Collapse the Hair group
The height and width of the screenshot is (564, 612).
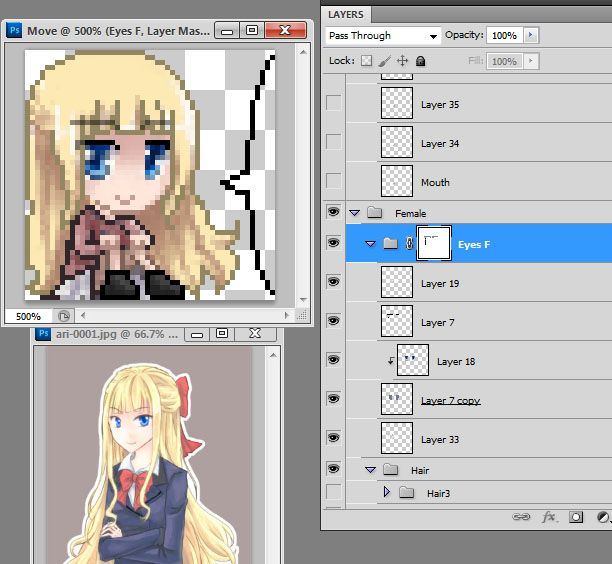coord(370,470)
